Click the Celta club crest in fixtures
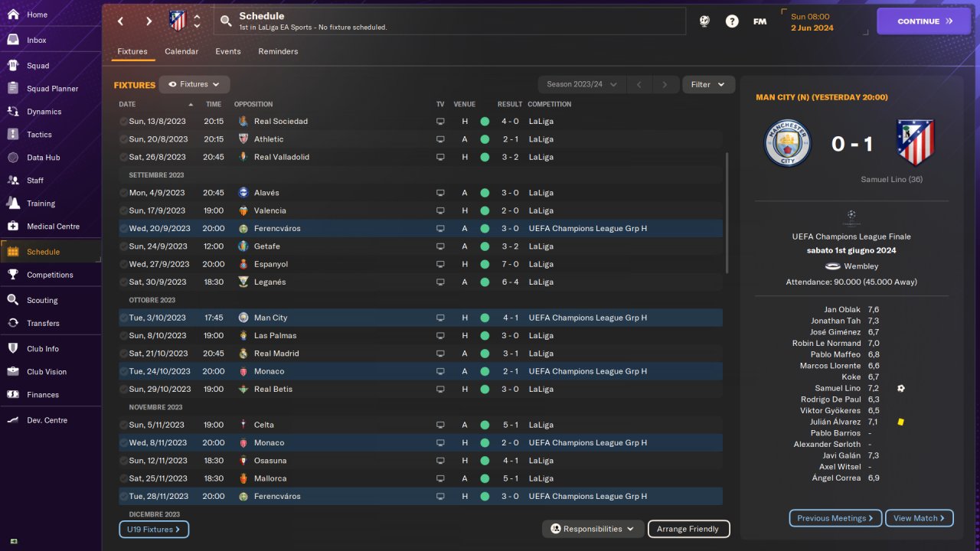Screen dimensions: 980x551 pos(243,425)
